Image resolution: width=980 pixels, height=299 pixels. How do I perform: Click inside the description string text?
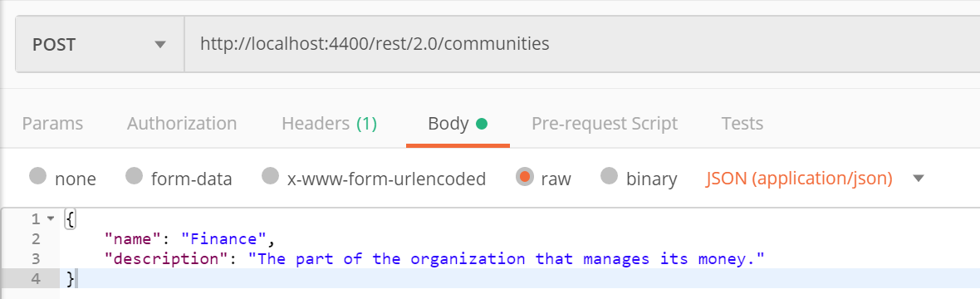(507, 258)
